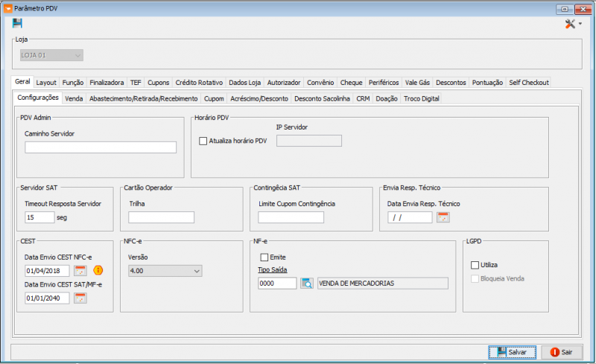Open the Desconto Sacolinha sub-tab
This screenshot has width=596, height=364.
pyautogui.click(x=322, y=99)
